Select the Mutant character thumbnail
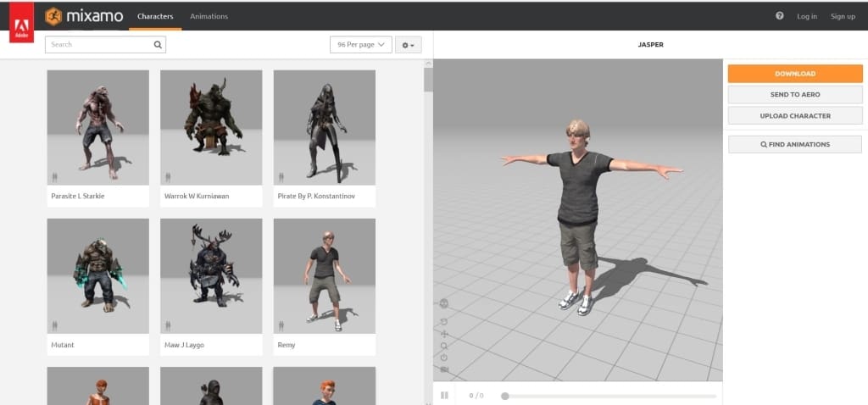 coord(98,276)
